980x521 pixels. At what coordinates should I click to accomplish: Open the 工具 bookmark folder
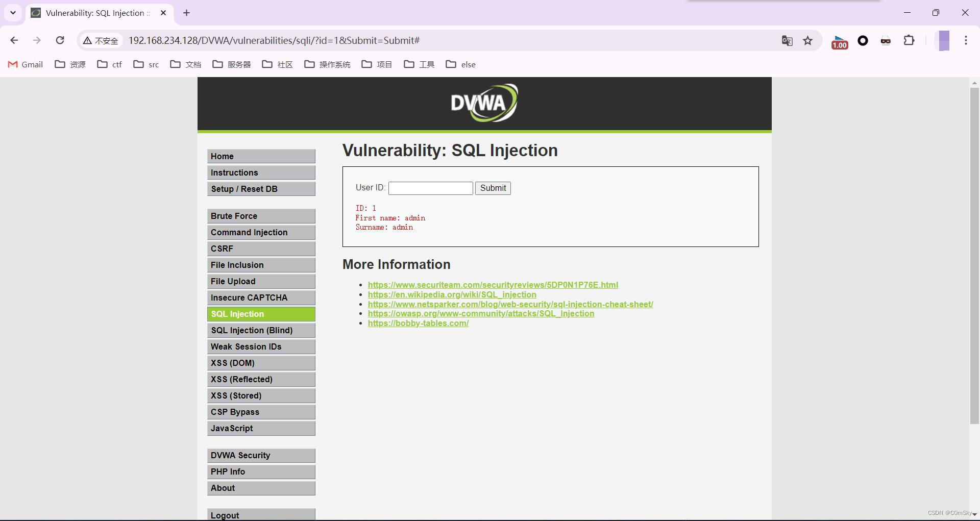pos(419,64)
